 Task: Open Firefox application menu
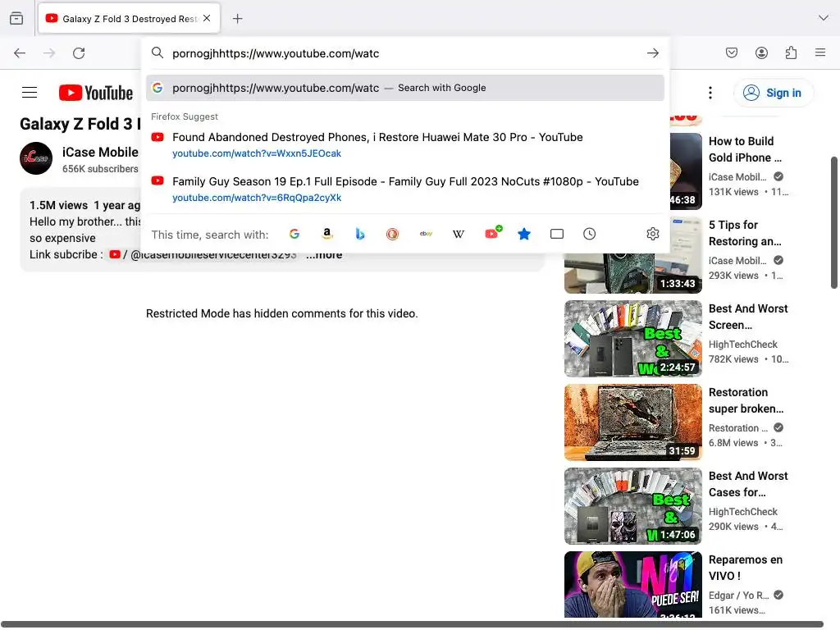(x=820, y=52)
